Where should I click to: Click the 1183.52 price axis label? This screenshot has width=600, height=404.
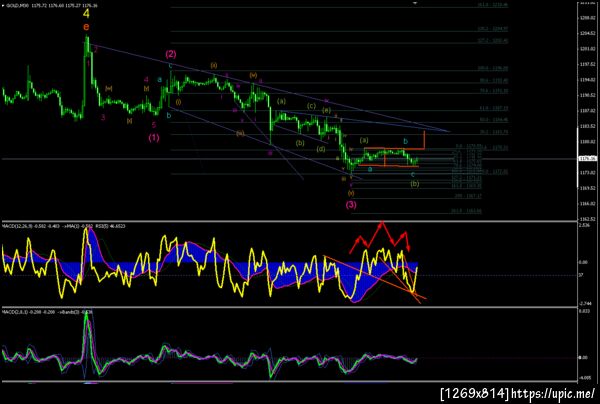point(588,126)
